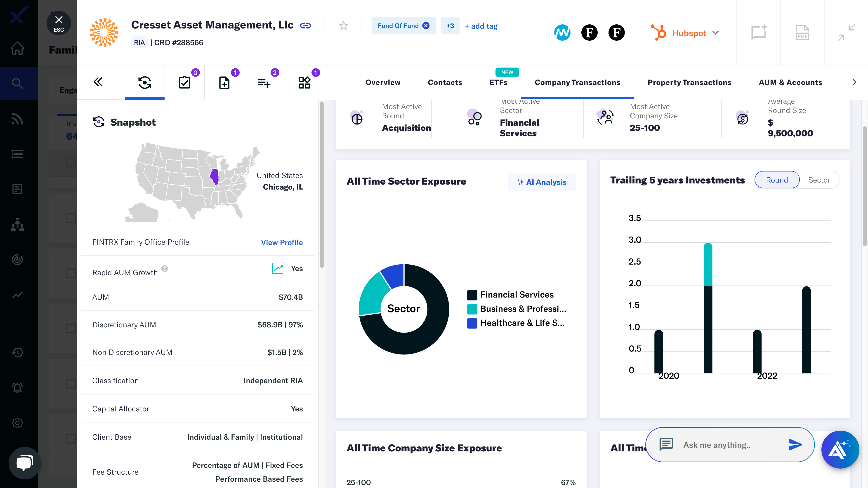Open the history clock icon in sidebar
868x488 pixels.
[17, 352]
